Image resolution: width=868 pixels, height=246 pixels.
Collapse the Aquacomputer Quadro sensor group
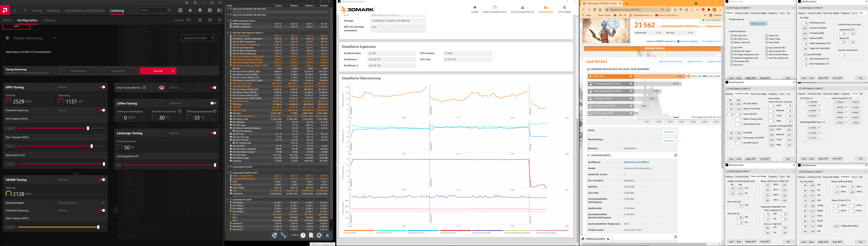point(228,200)
